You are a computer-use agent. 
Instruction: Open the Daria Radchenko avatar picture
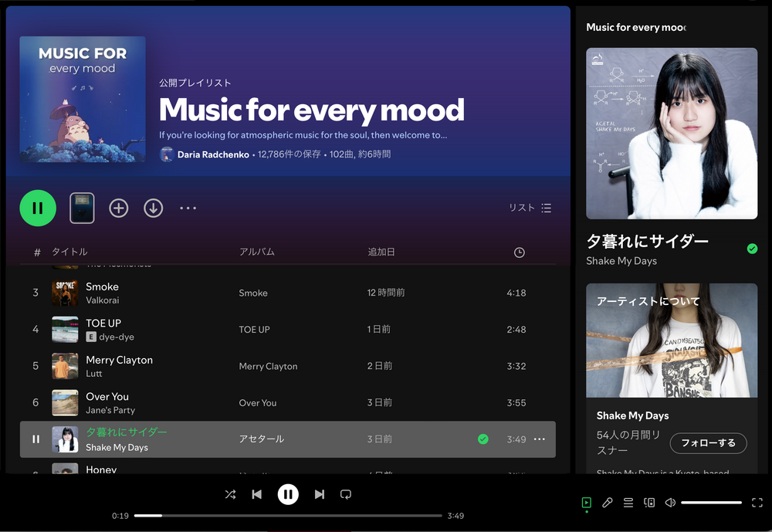click(x=167, y=154)
